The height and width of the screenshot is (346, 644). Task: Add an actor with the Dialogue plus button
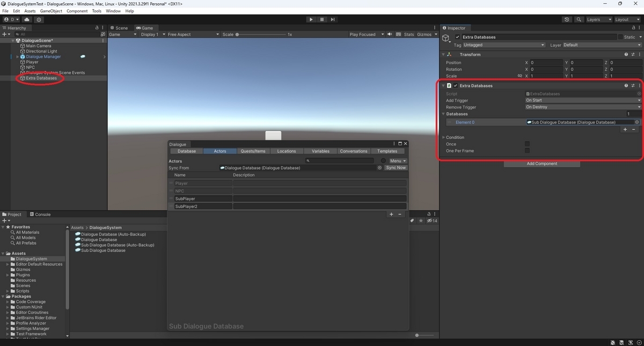point(391,214)
